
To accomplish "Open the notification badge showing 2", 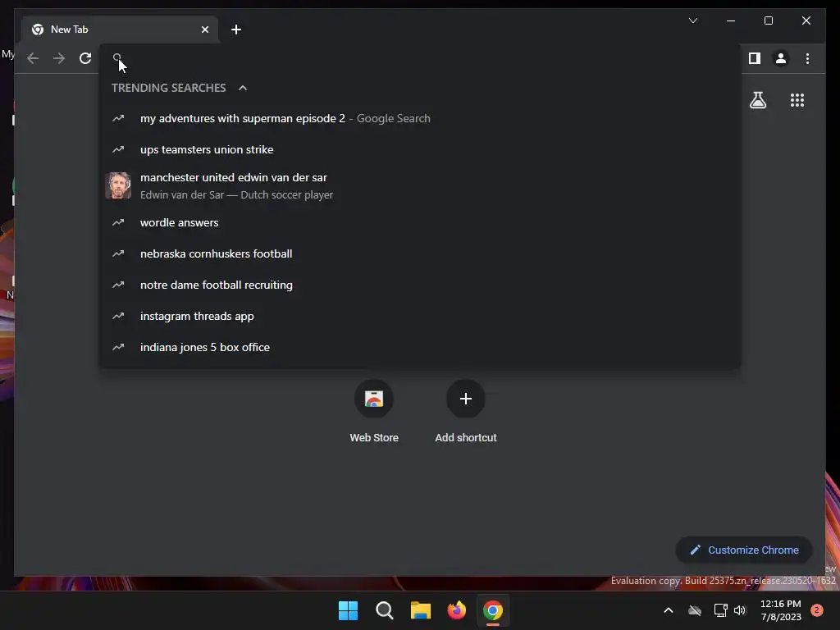I will (816, 610).
